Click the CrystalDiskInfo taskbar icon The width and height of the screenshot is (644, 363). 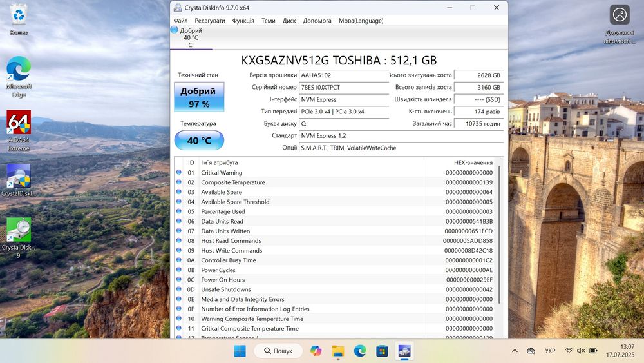(404, 351)
